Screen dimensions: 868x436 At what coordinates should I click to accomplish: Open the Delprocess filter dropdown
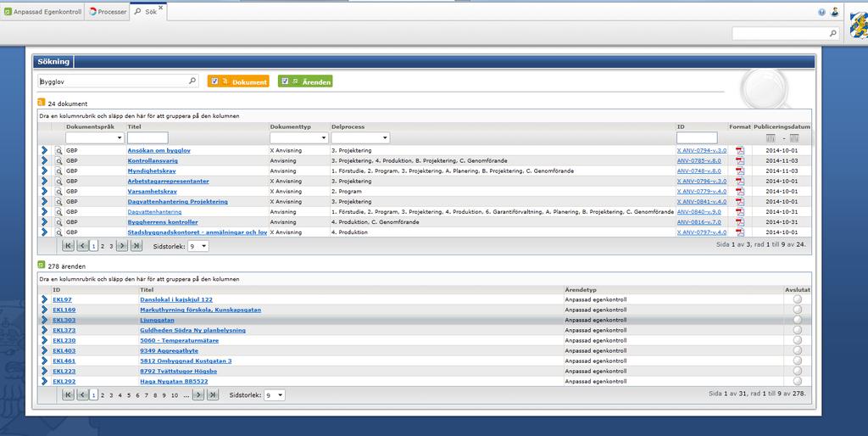click(360, 138)
